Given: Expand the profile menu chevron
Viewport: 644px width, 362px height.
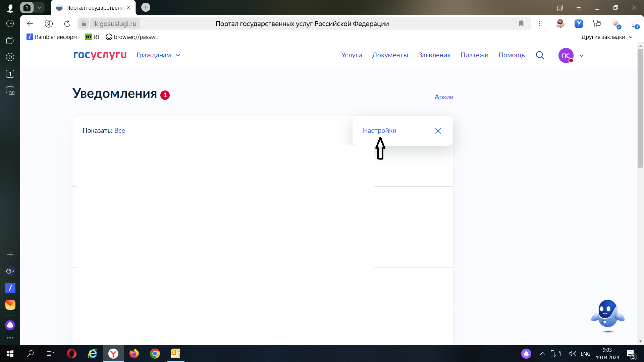Looking at the screenshot, I should (582, 56).
